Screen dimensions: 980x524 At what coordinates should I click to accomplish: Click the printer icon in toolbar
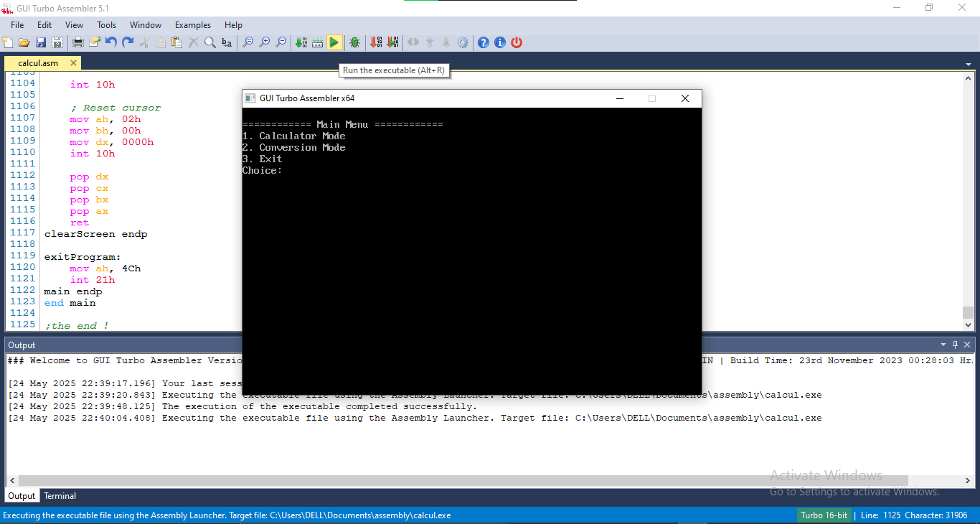(x=78, y=42)
